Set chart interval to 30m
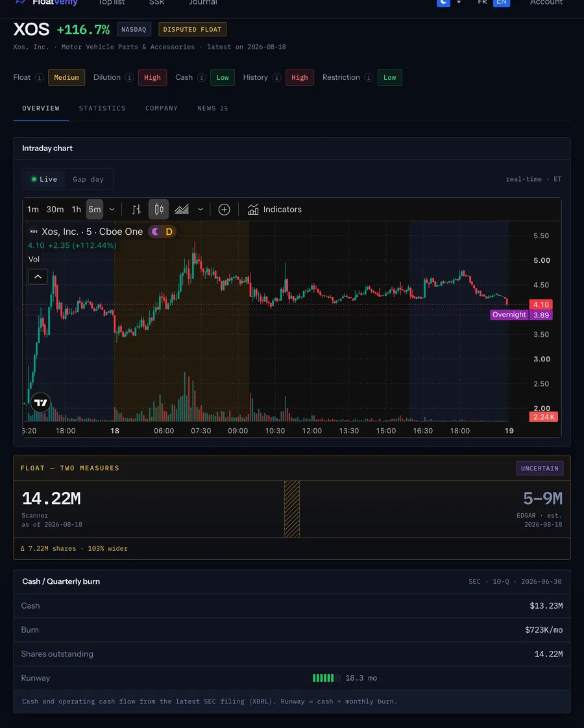 click(x=55, y=210)
